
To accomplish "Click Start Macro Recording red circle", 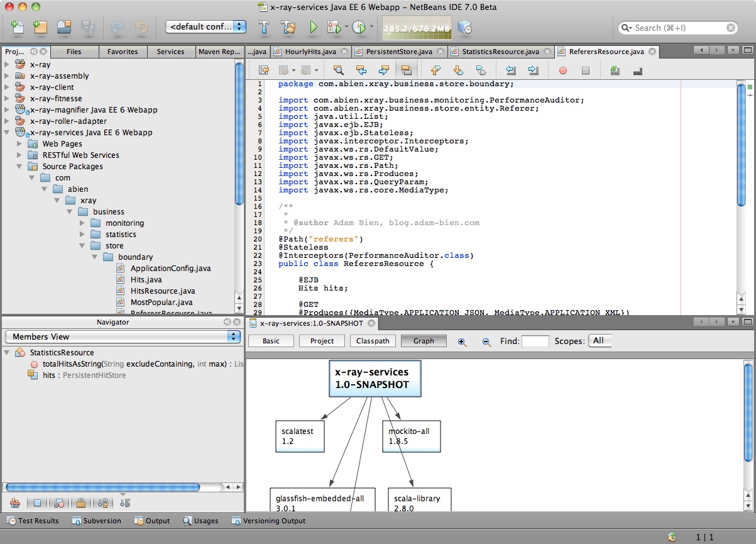I will [563, 71].
